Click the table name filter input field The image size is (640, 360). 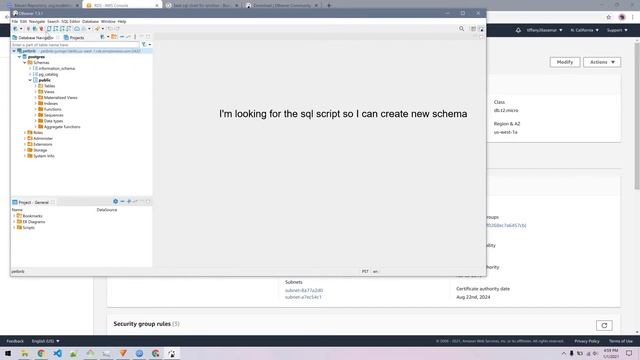coord(75,45)
